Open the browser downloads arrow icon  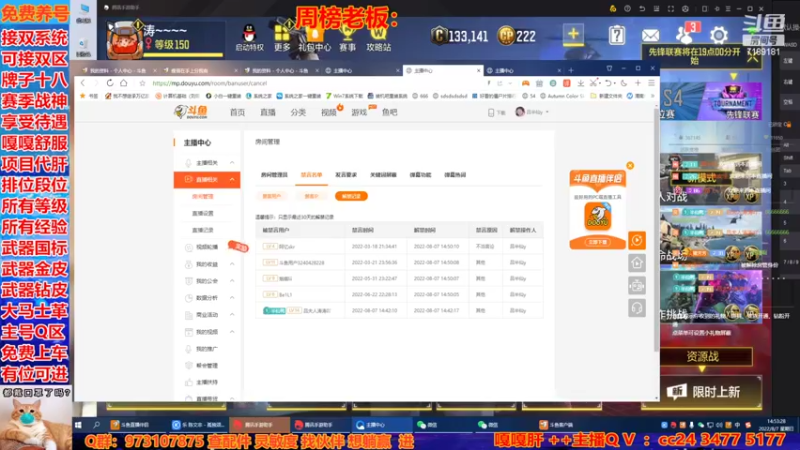coord(581,83)
